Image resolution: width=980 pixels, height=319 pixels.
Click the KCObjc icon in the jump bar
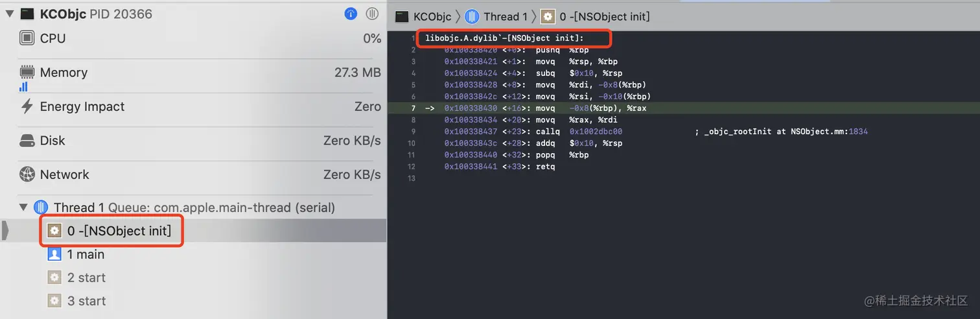click(x=402, y=16)
